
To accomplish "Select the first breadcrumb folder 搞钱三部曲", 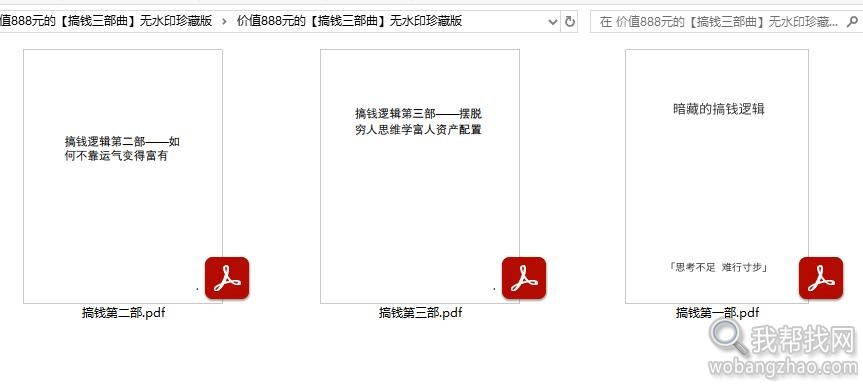I will (x=106, y=21).
